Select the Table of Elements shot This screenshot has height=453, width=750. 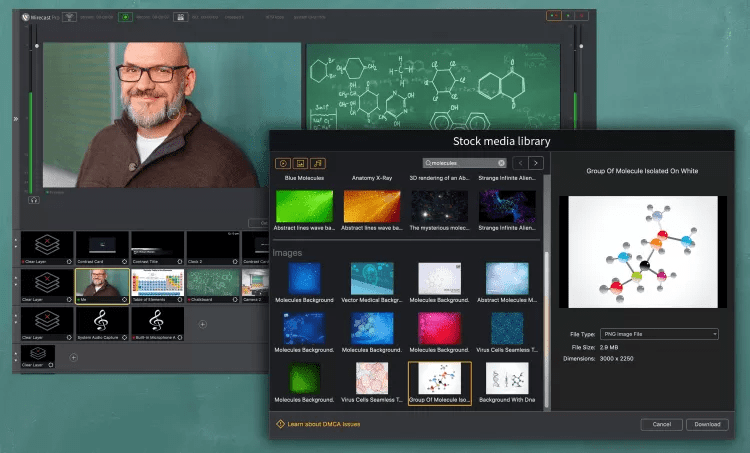pyautogui.click(x=157, y=284)
